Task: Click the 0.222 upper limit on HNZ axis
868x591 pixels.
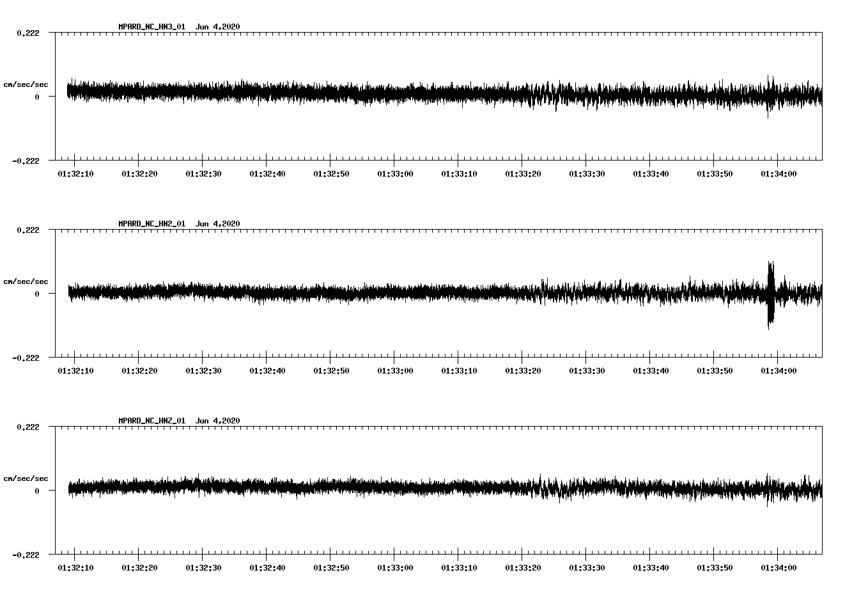Action: (27, 427)
